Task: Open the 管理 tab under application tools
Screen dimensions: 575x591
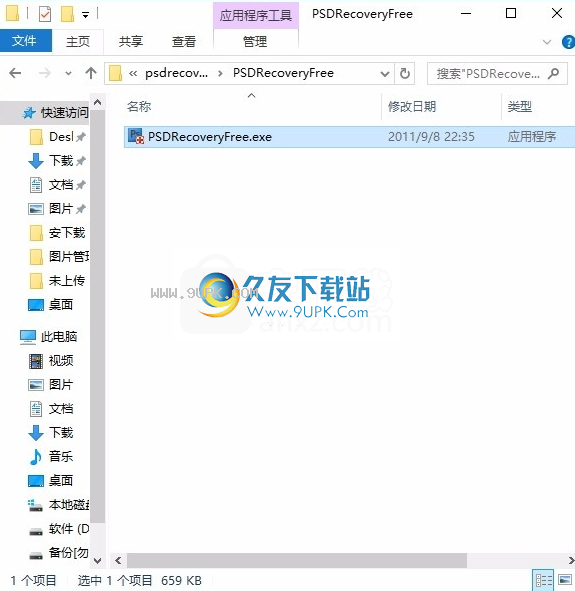Action: click(x=255, y=41)
